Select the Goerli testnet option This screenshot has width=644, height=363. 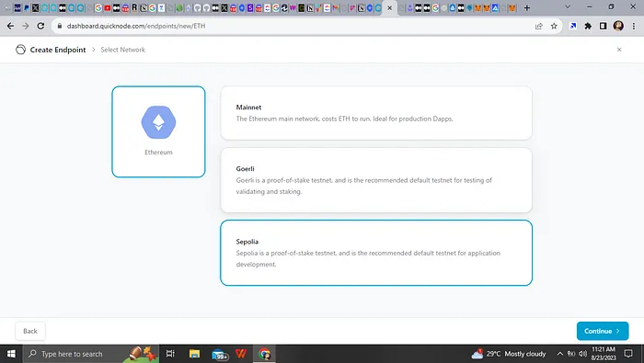pyautogui.click(x=376, y=180)
